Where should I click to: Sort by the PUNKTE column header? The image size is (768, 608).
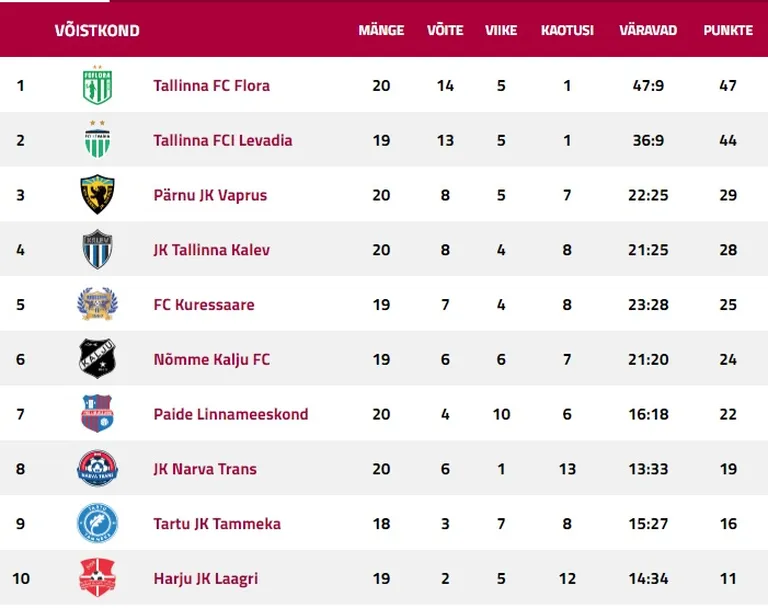pos(728,30)
